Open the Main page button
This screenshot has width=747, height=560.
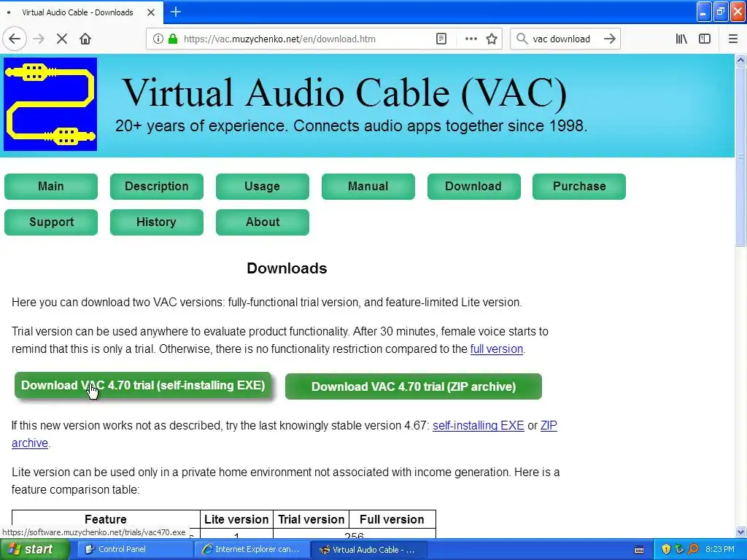(51, 186)
